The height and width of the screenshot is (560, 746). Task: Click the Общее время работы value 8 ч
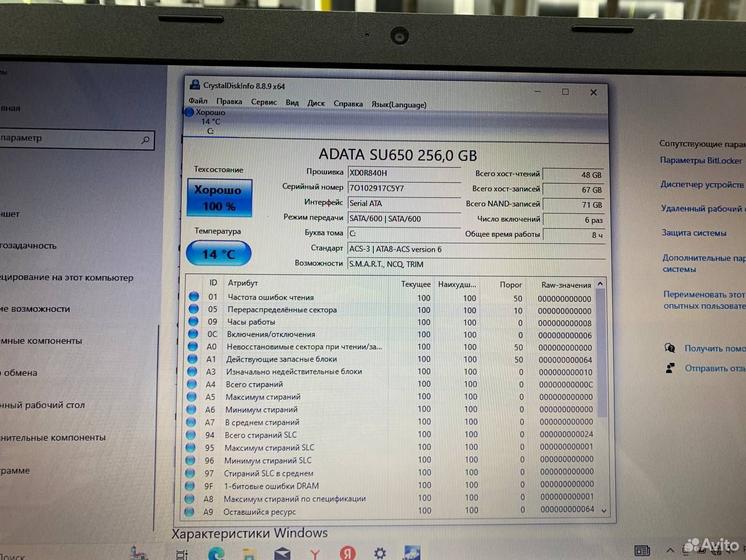click(573, 235)
